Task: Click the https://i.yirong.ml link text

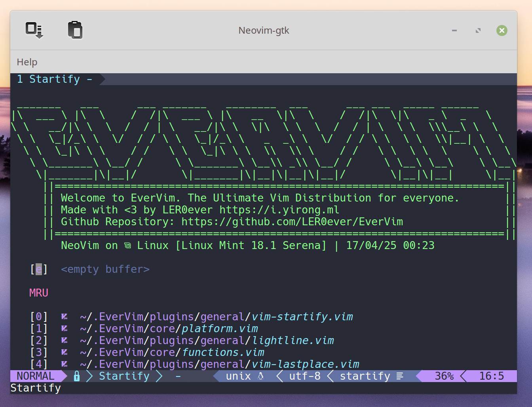Action: point(279,210)
